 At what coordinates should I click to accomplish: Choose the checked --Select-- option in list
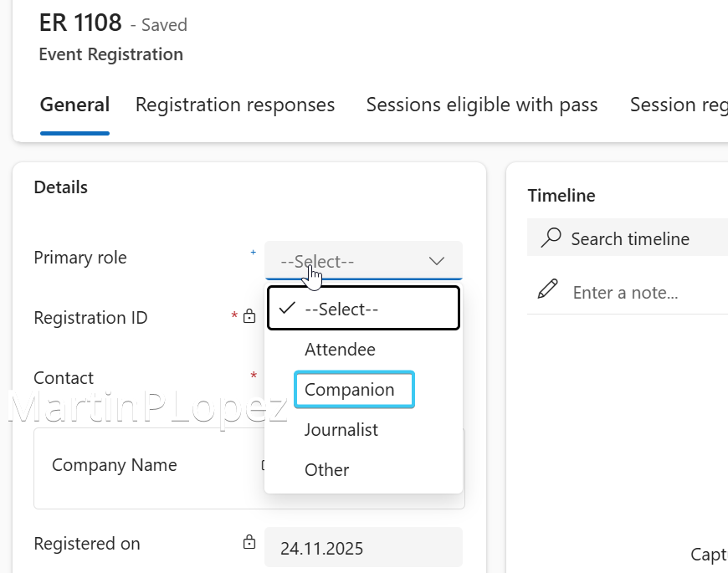(x=363, y=309)
